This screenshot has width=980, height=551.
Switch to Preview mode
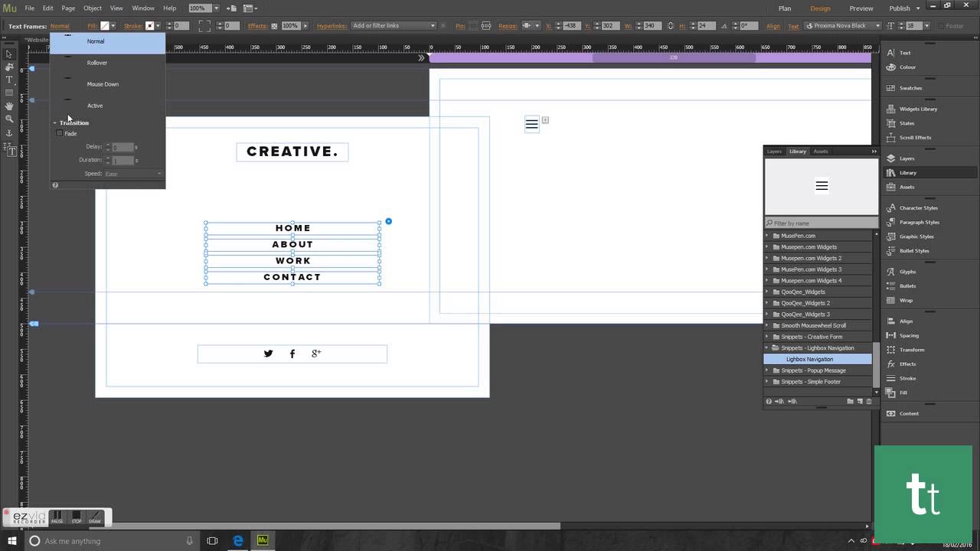[861, 8]
